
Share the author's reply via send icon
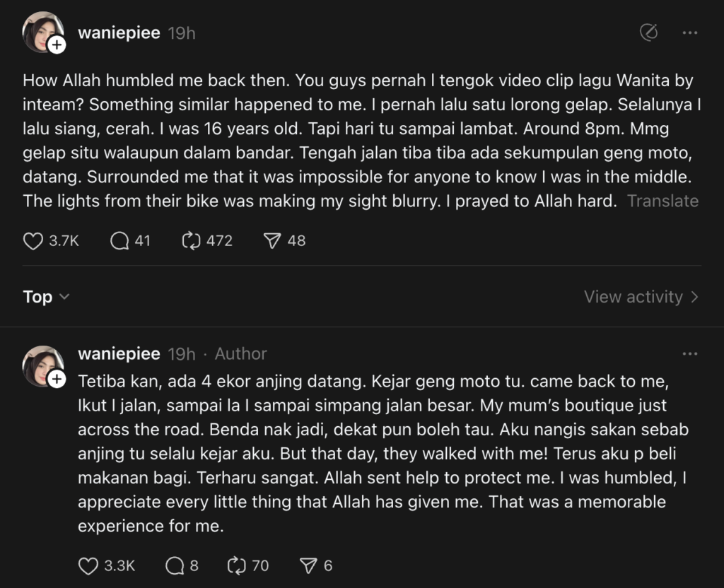[308, 565]
